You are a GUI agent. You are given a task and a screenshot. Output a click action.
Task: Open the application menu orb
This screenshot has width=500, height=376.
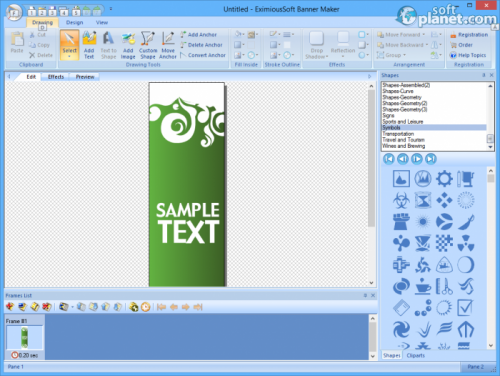pos(13,13)
